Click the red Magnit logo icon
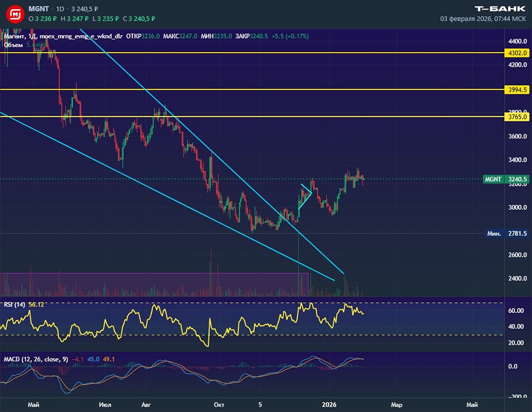 15,14
